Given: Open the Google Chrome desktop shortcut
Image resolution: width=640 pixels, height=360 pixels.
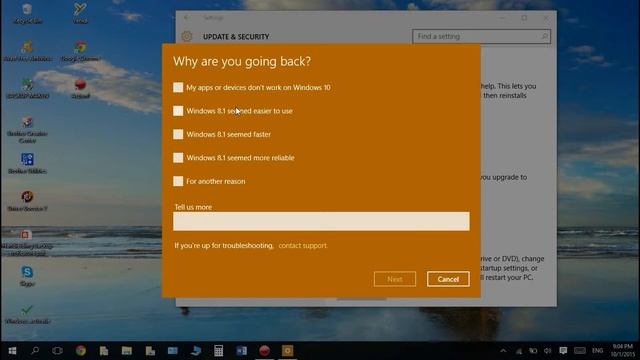Looking at the screenshot, I should (80, 51).
